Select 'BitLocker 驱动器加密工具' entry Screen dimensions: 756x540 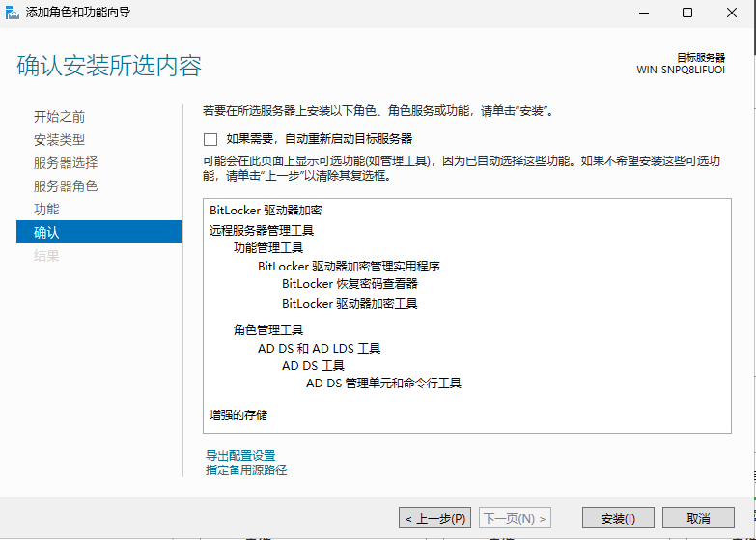point(350,304)
